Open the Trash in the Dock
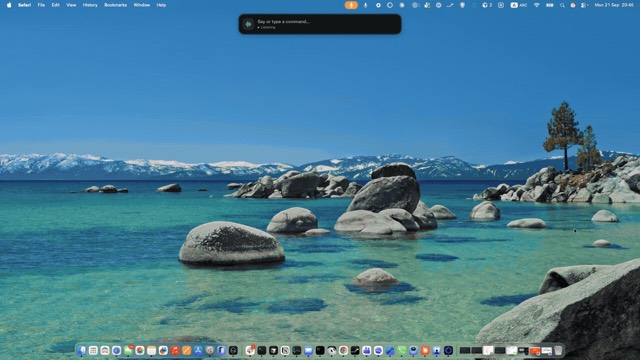Image resolution: width=640 pixels, height=360 pixels. pyautogui.click(x=558, y=350)
